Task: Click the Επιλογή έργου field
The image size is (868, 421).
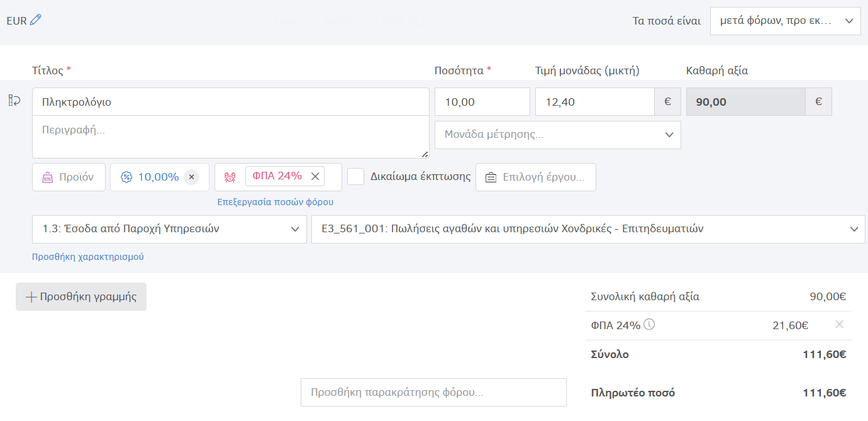Action: 535,177
